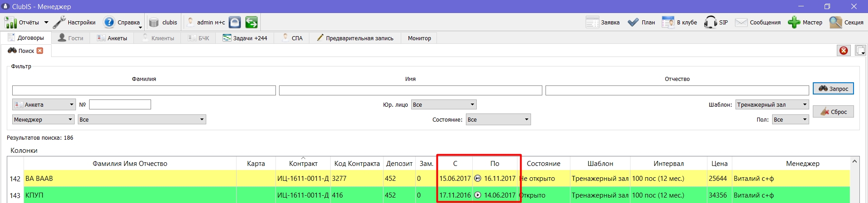Sort by the Интервал column header
This screenshot has height=203, width=868.
pos(669,164)
